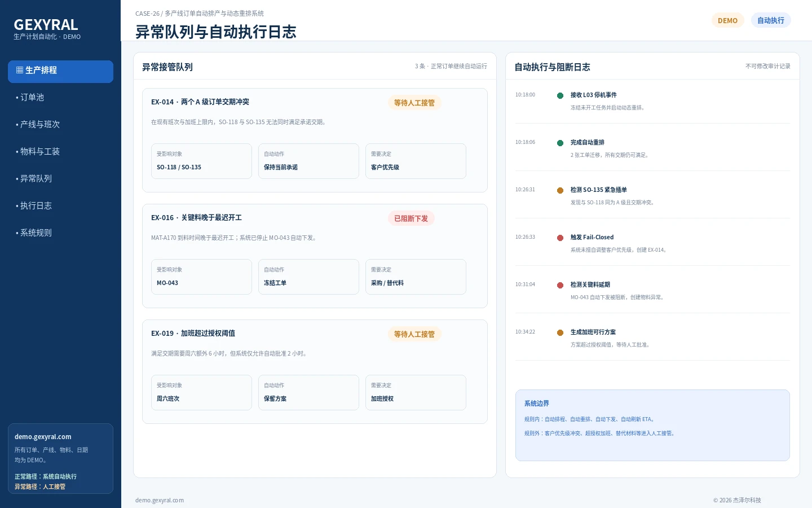The height and width of the screenshot is (508, 812).
Task: Select the 周六班次 affected object field
Action: pyautogui.click(x=201, y=392)
